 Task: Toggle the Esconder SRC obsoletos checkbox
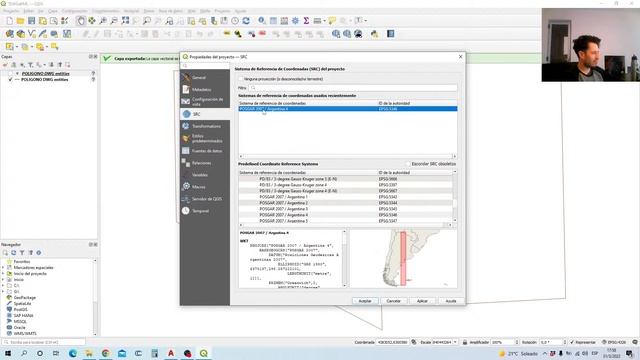point(407,164)
